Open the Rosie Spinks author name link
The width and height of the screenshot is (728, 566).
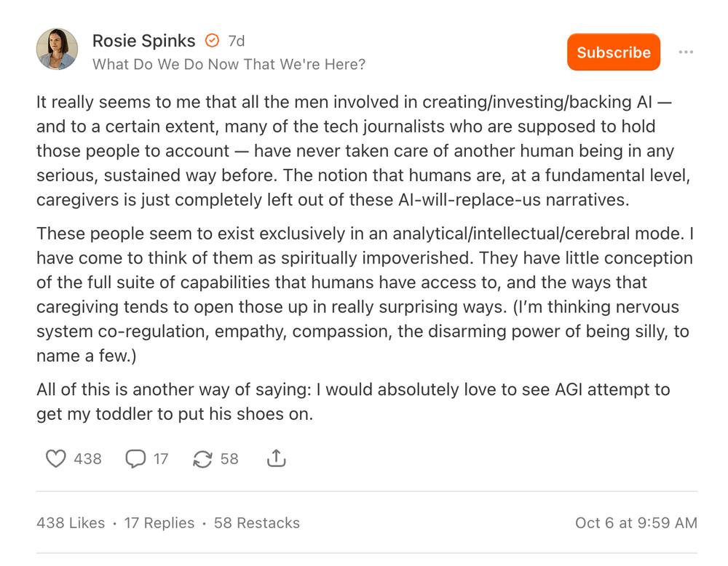tap(144, 41)
